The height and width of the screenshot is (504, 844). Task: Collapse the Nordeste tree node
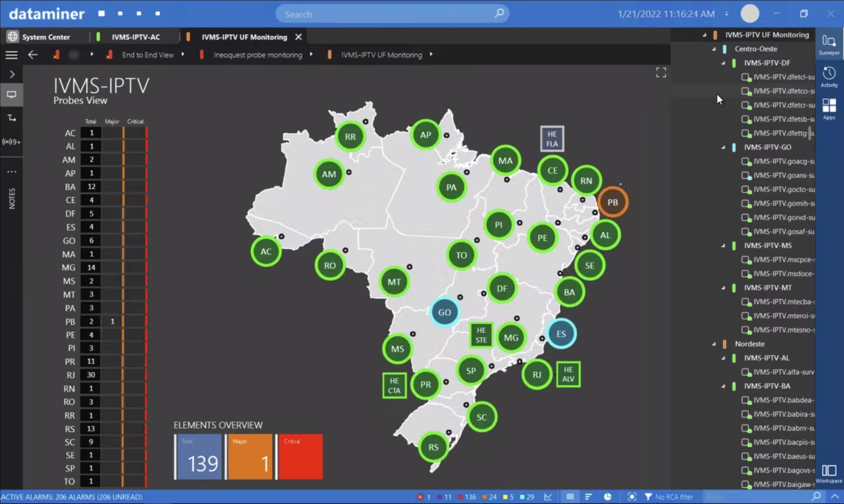tap(714, 344)
